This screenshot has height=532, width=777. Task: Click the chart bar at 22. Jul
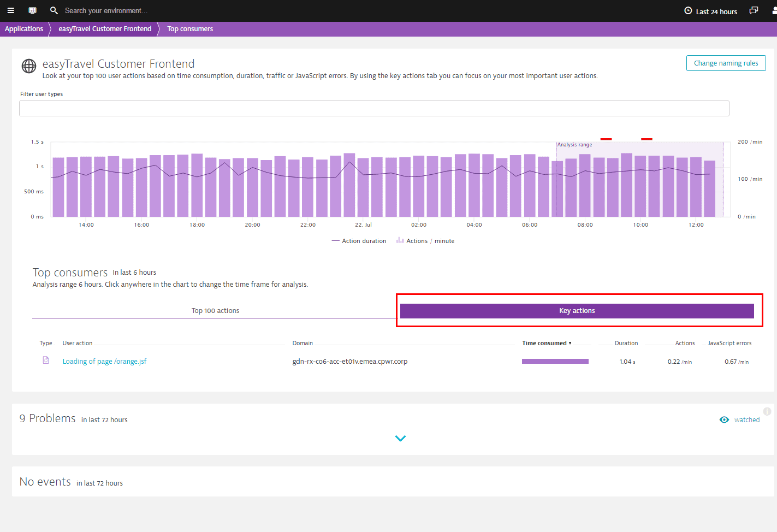coord(363,187)
